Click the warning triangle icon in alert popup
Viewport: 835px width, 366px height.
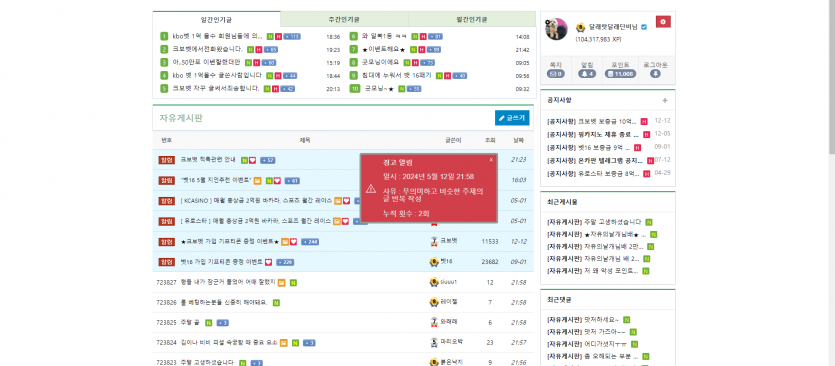[x=371, y=189]
